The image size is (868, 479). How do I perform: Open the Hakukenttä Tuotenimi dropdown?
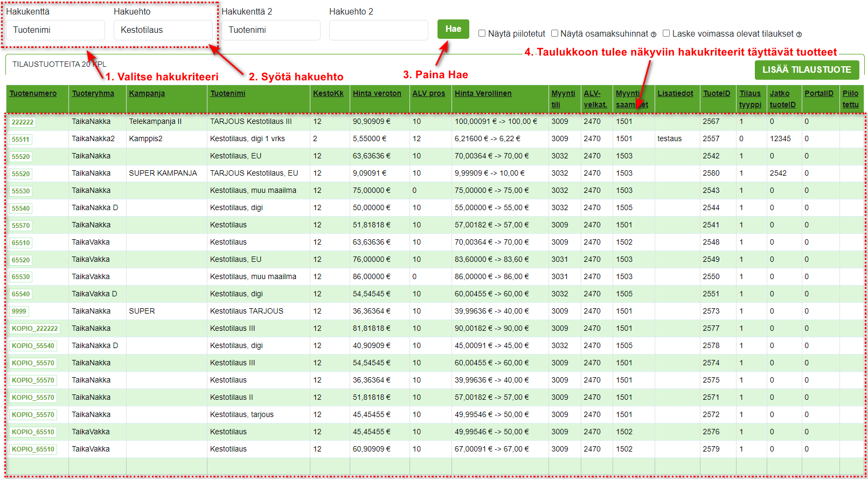55,30
